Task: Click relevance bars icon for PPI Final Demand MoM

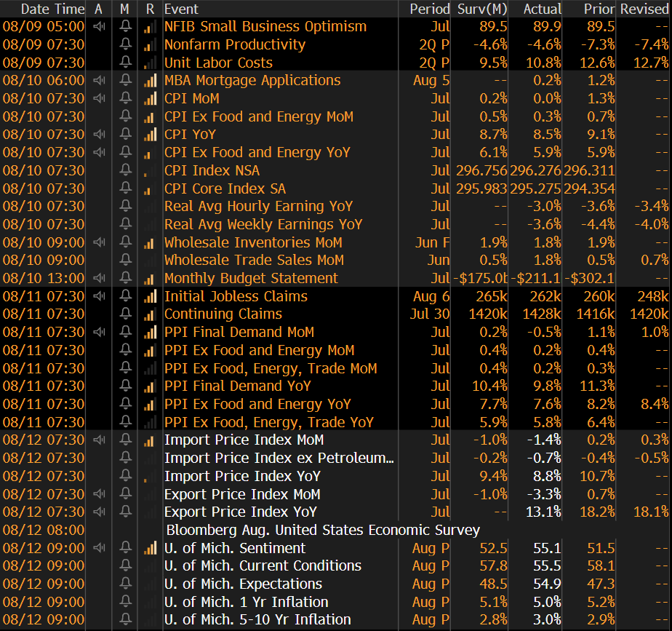Action: click(150, 333)
